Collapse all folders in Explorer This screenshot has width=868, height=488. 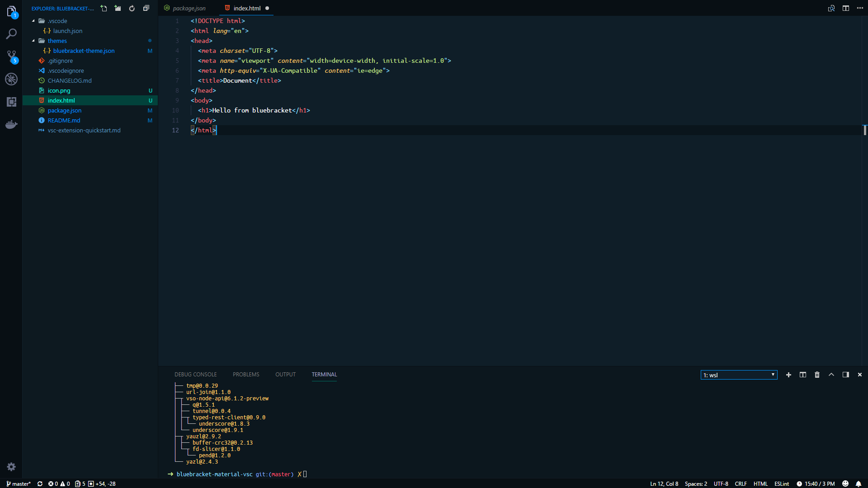[146, 8]
